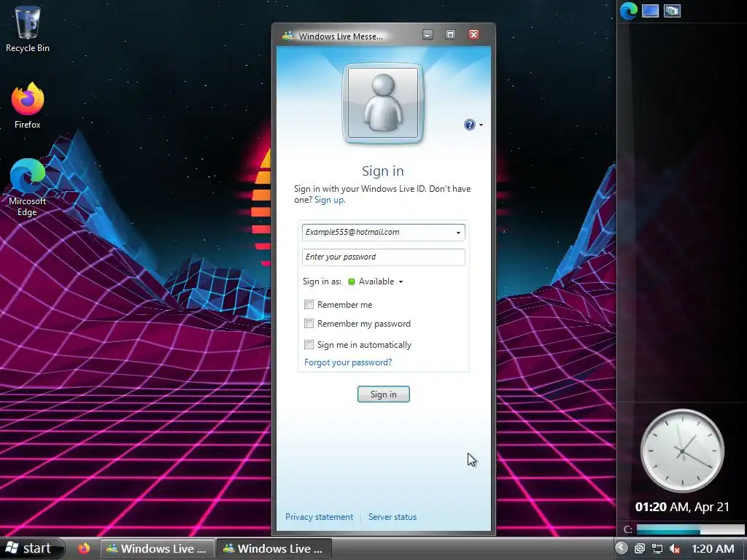Click the camera-shaped system tray icon

tap(639, 548)
